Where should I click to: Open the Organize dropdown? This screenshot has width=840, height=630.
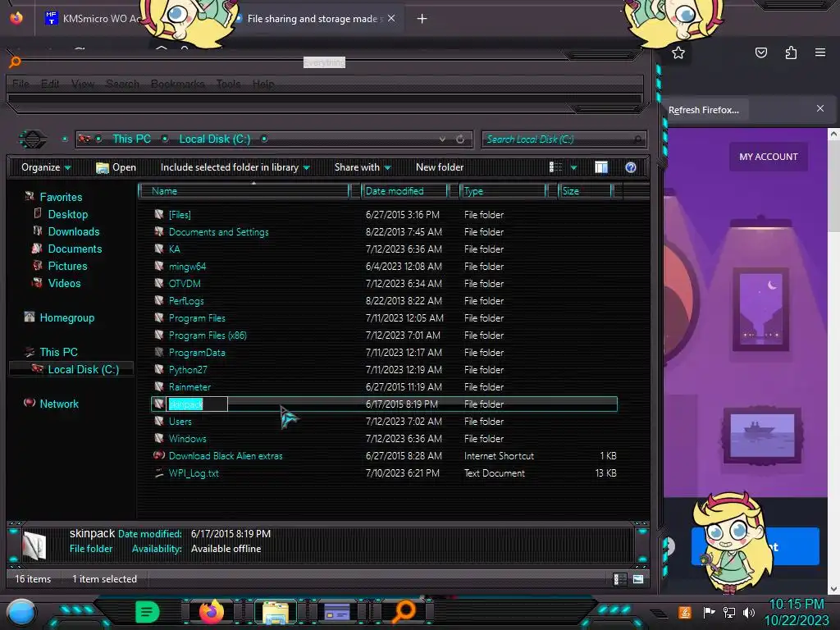[x=46, y=167]
